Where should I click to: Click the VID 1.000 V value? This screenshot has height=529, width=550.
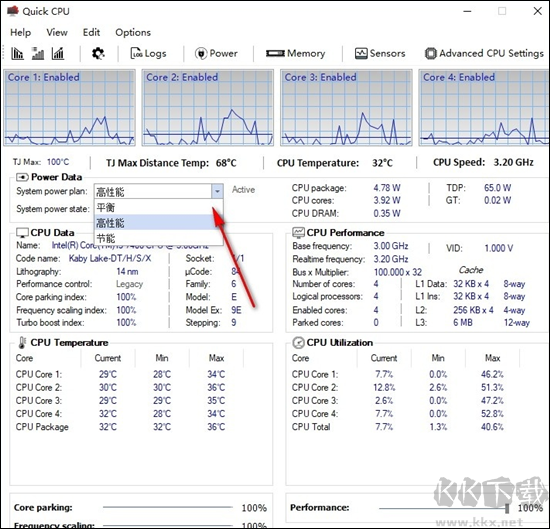(498, 248)
